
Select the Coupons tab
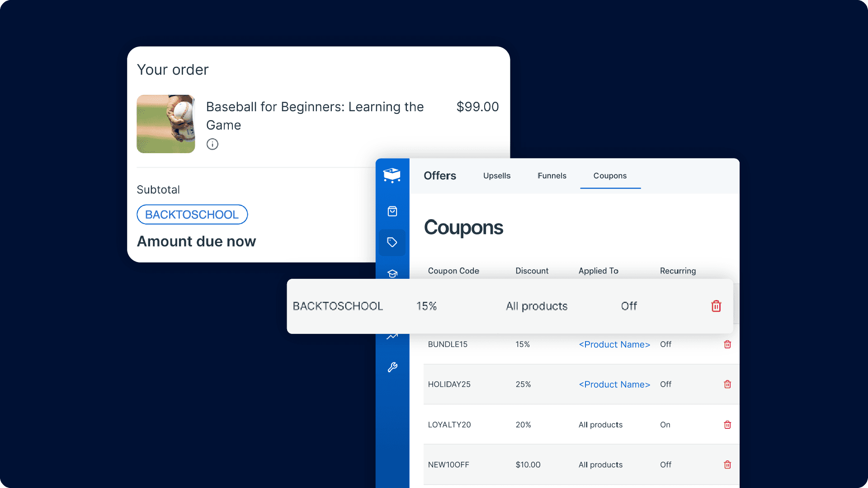pyautogui.click(x=610, y=176)
